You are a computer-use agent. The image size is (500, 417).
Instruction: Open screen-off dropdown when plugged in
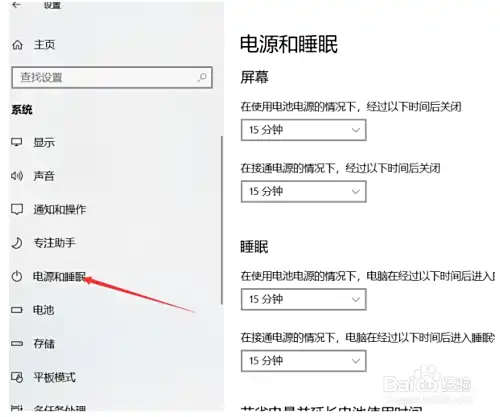304,192
